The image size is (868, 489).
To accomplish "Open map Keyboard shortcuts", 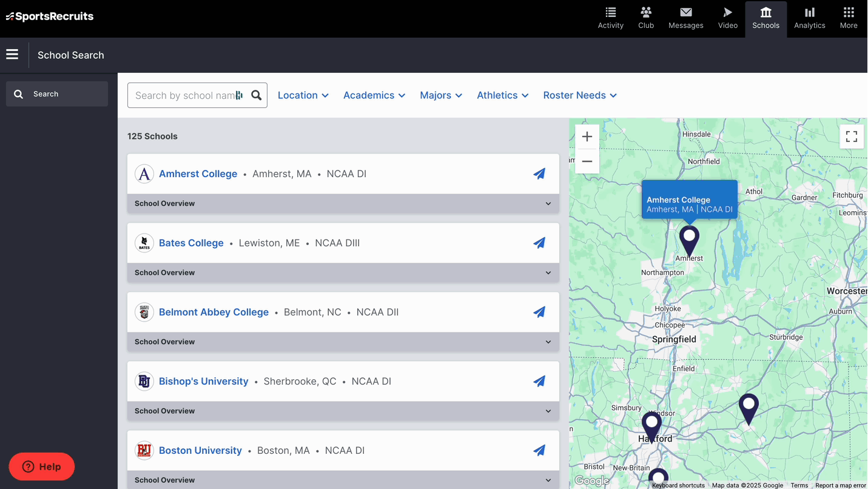I will point(678,485).
